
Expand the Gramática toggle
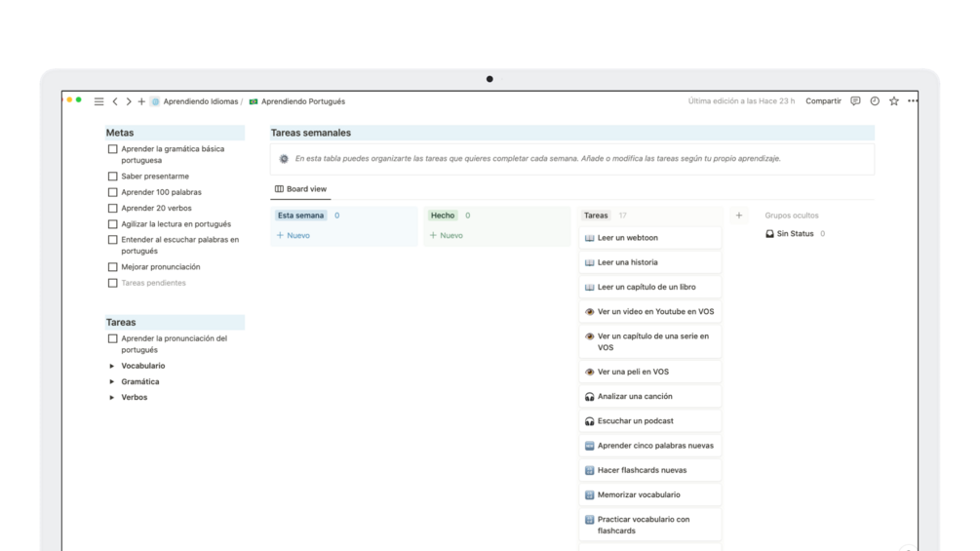[x=112, y=381]
